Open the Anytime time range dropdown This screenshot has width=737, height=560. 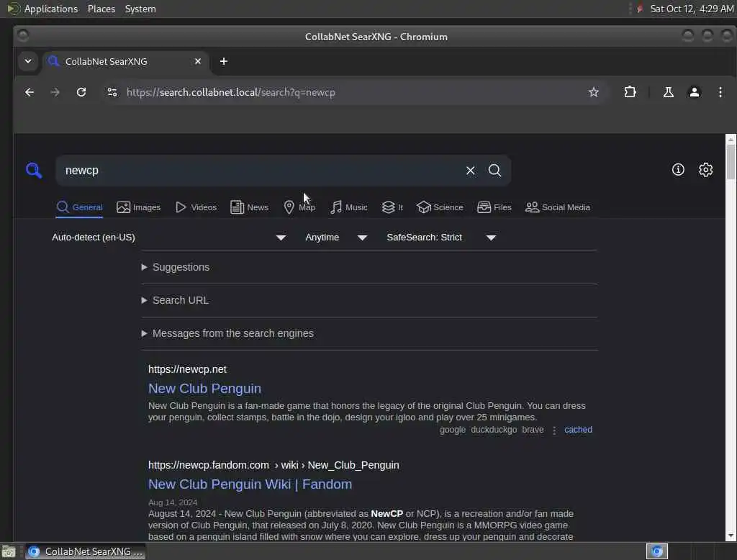[336, 238]
